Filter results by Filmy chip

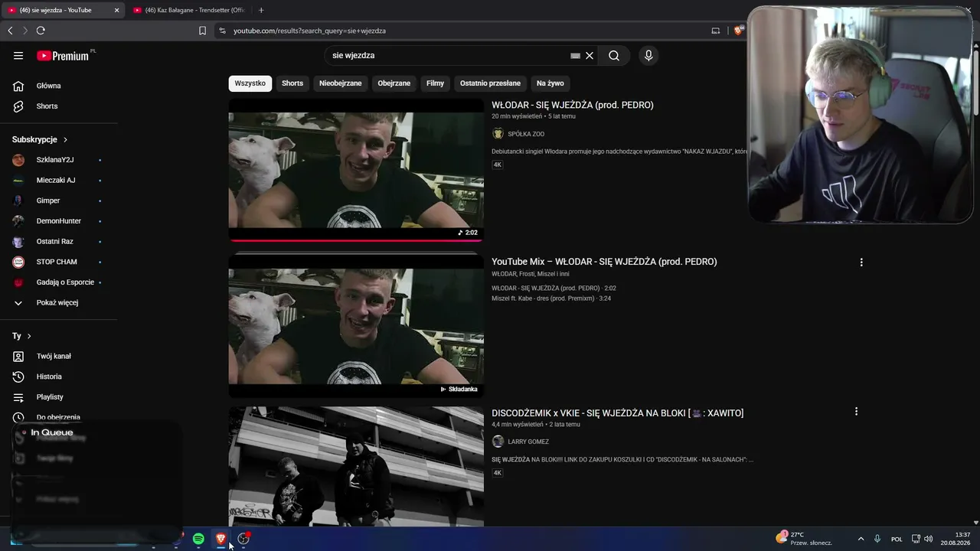point(435,83)
